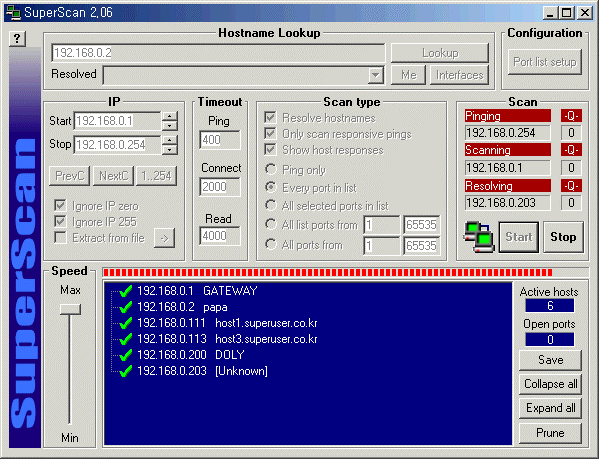Select row 192.168.0.1 GATEWAY

(x=197, y=291)
